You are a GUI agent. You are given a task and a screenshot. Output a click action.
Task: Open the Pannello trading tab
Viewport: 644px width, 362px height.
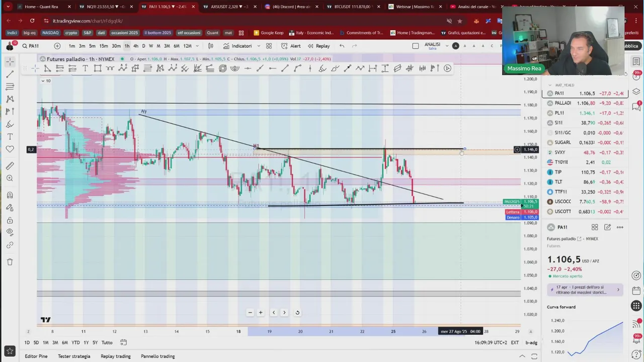tap(158, 356)
